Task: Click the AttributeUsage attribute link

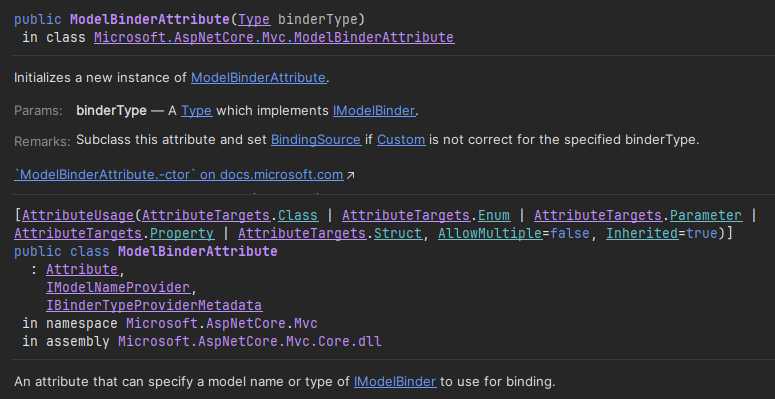Action: pyautogui.click(x=78, y=216)
